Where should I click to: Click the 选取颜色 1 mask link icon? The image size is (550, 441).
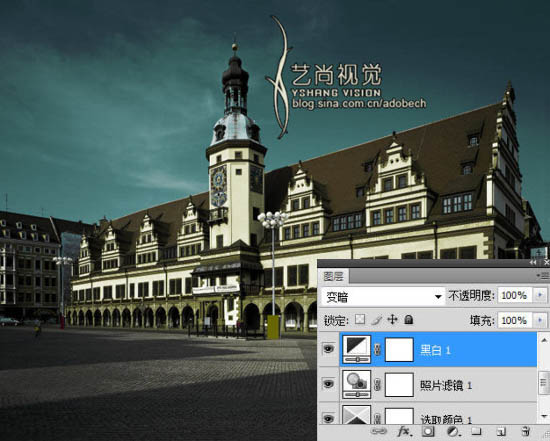click(378, 418)
